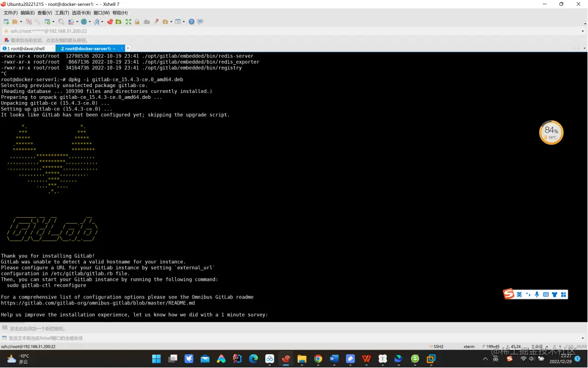Click the chat feedback bubble icon
The height and width of the screenshot is (368, 588).
[200, 22]
